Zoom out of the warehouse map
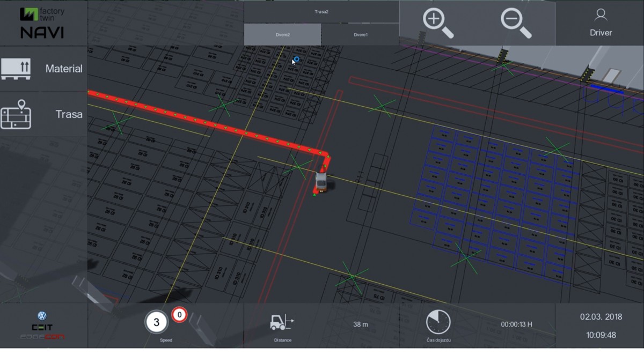 pos(516,23)
